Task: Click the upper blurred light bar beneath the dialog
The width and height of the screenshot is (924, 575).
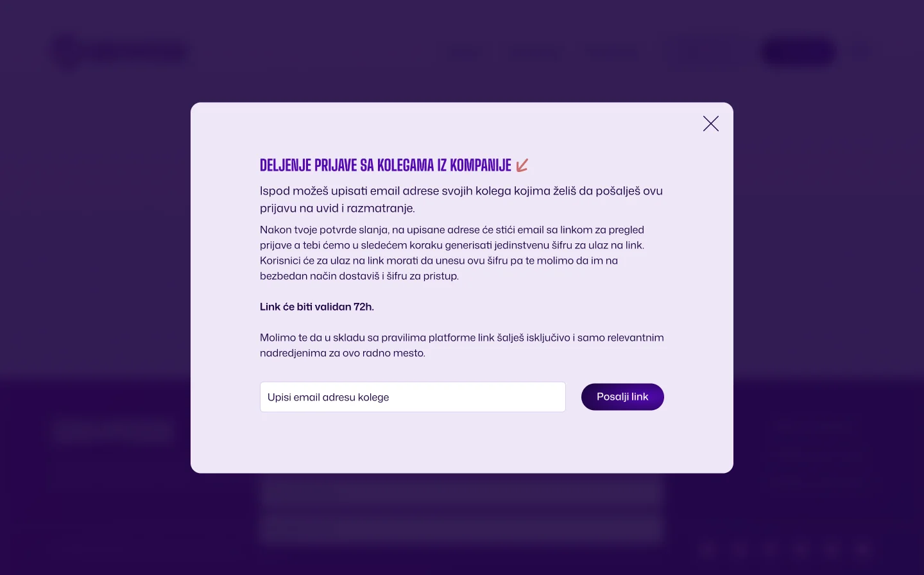Action: coord(461,492)
